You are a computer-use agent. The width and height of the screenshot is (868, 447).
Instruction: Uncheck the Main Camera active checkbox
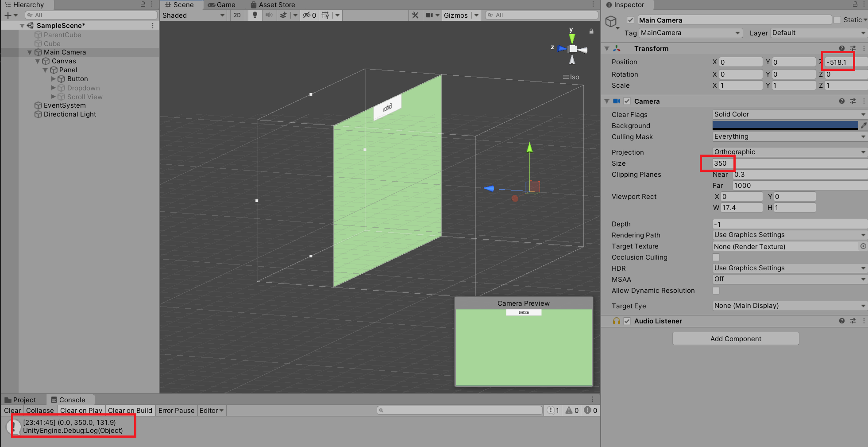click(630, 20)
